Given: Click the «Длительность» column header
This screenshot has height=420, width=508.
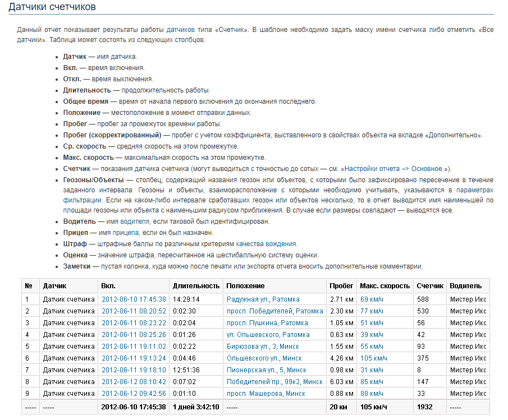Looking at the screenshot, I should click(196, 286).
